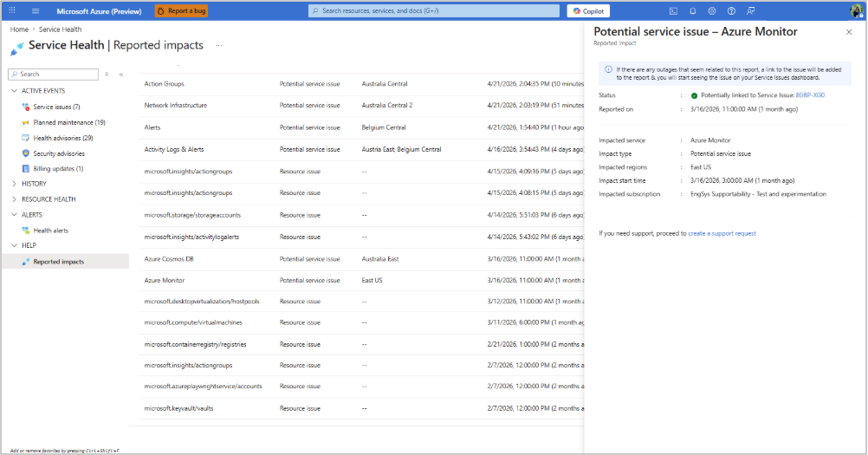Click EngSys Supportability subscription text
This screenshot has width=868, height=455.
[758, 194]
